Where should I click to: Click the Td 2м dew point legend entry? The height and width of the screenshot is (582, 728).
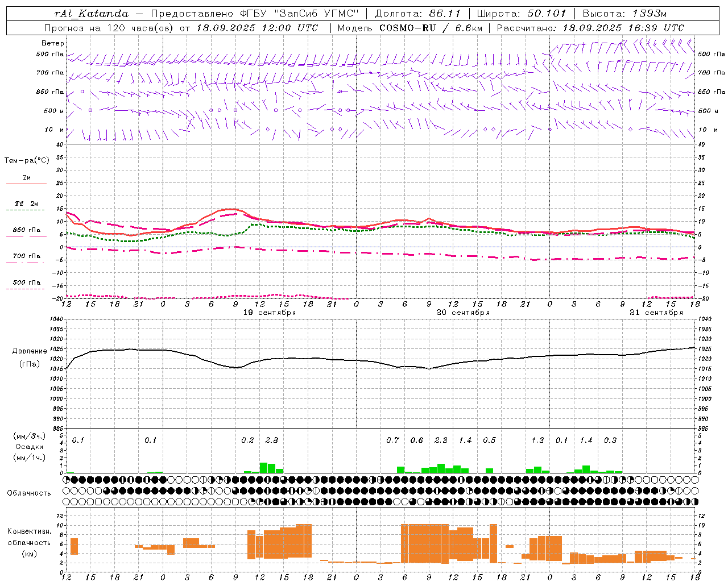26,206
